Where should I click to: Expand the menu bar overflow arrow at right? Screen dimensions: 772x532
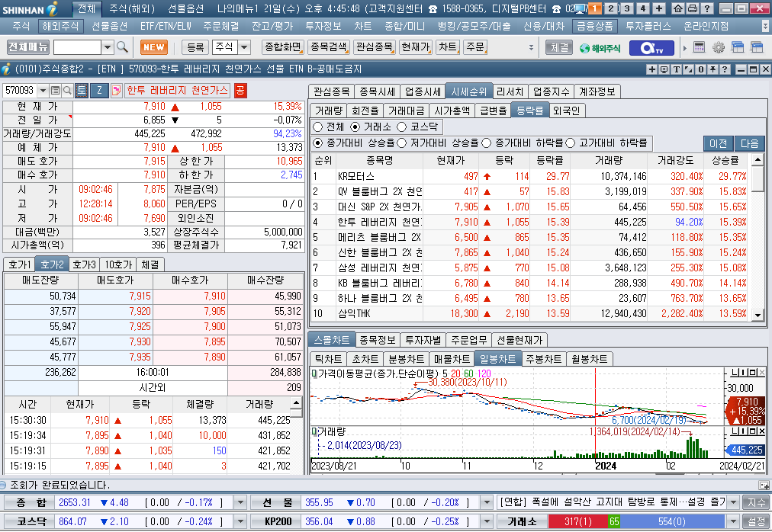tap(765, 26)
